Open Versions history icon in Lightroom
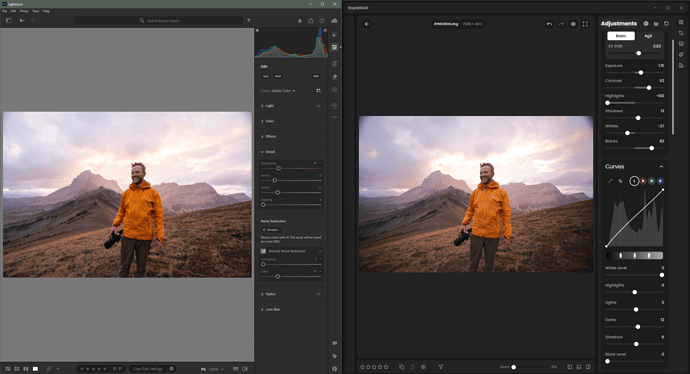The height and width of the screenshot is (374, 690). click(334, 106)
